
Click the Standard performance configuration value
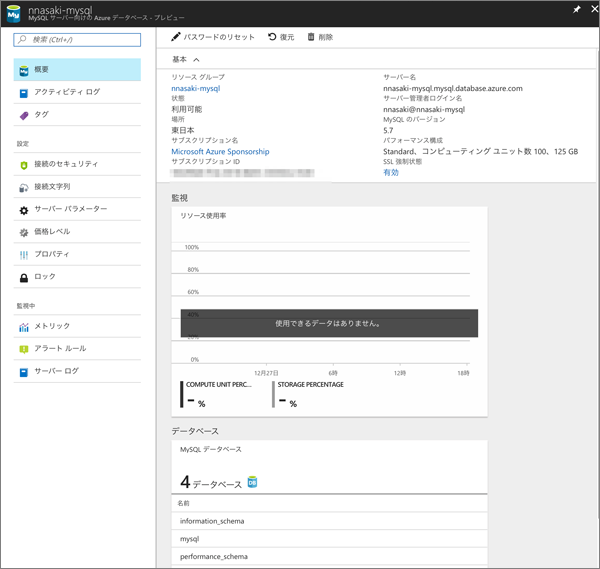tap(481, 152)
